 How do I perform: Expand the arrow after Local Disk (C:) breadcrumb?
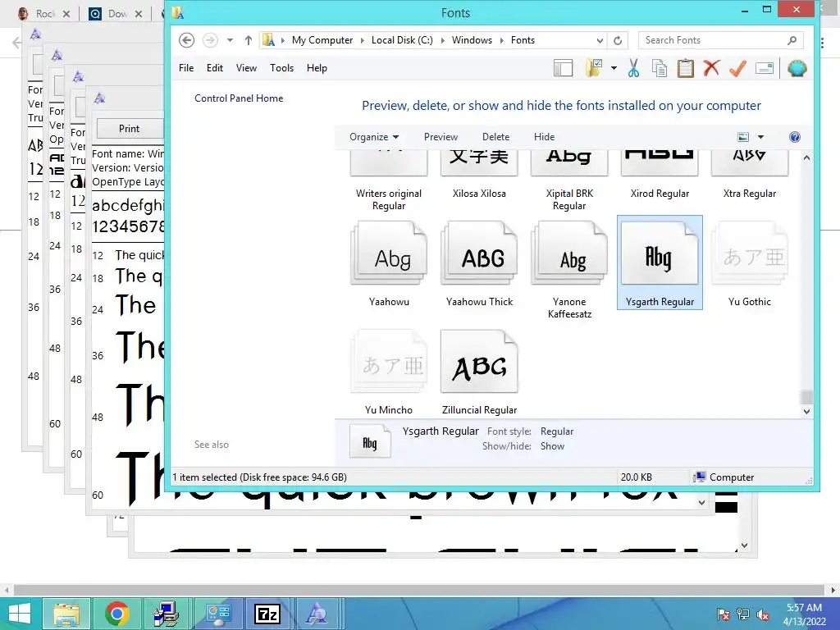442,40
